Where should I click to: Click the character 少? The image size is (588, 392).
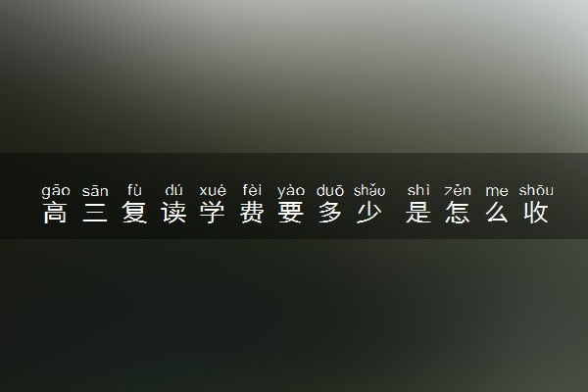tap(369, 213)
